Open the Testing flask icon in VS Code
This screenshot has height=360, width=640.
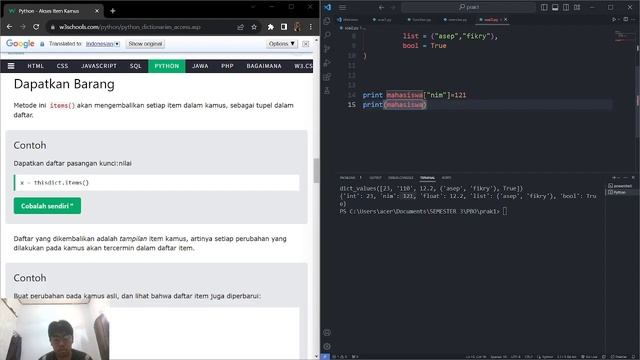pos(327,91)
